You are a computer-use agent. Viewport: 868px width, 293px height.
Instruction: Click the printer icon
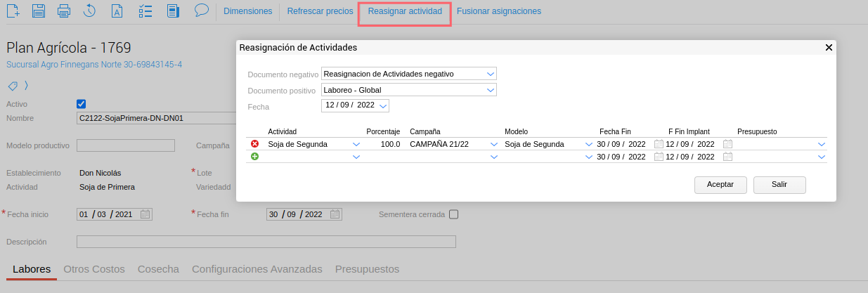click(x=64, y=11)
